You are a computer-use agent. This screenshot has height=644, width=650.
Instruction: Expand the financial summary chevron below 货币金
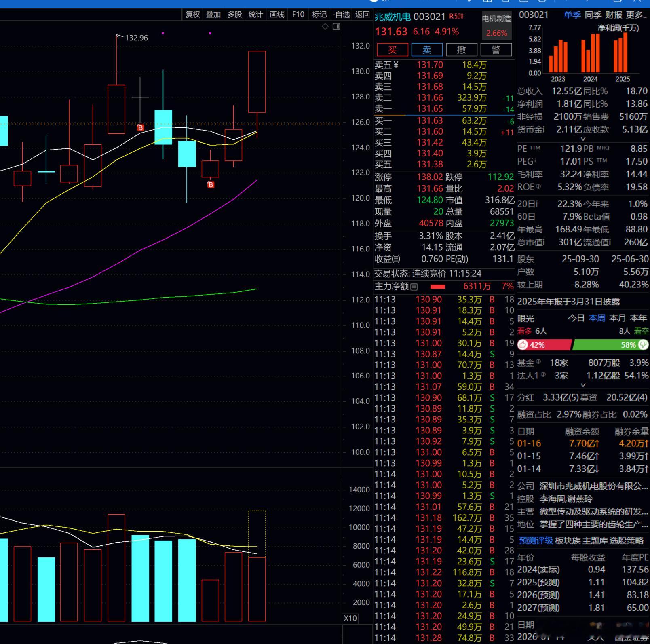click(x=583, y=139)
